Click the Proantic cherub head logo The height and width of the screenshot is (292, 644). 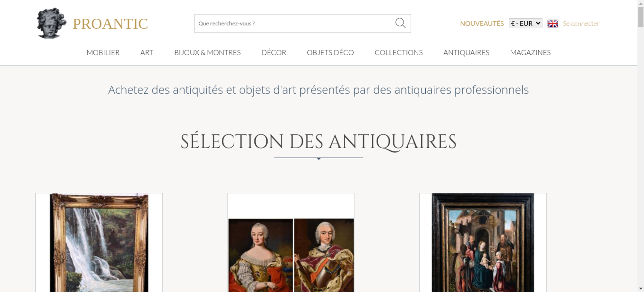(52, 23)
